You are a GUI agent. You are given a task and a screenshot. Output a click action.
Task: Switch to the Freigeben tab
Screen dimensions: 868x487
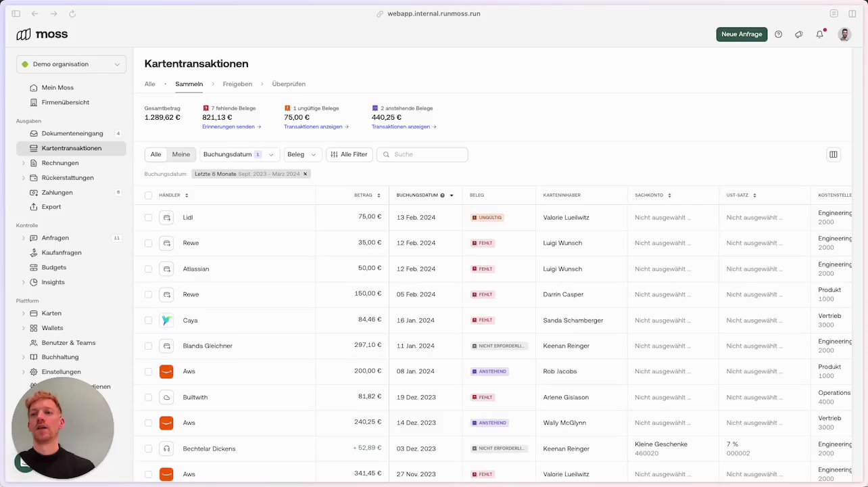pos(237,84)
